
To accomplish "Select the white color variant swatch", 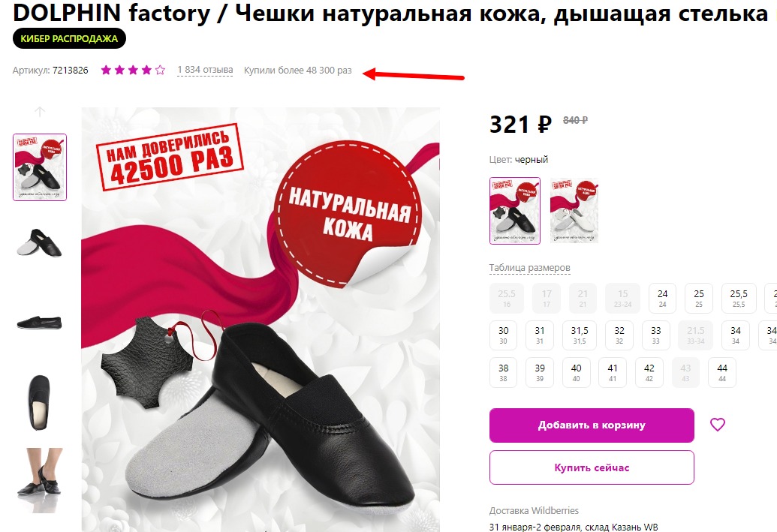I will click(x=574, y=211).
